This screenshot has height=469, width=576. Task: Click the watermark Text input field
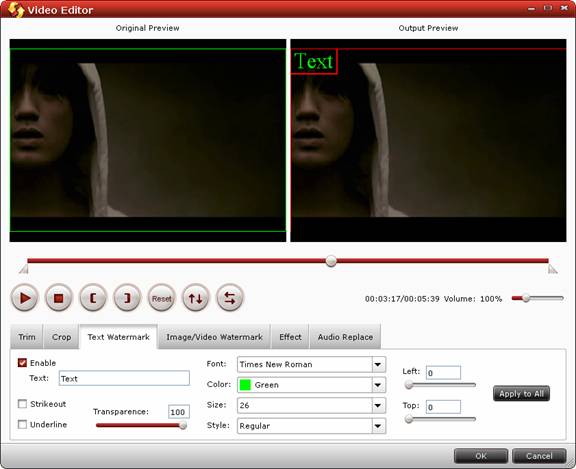tap(124, 378)
